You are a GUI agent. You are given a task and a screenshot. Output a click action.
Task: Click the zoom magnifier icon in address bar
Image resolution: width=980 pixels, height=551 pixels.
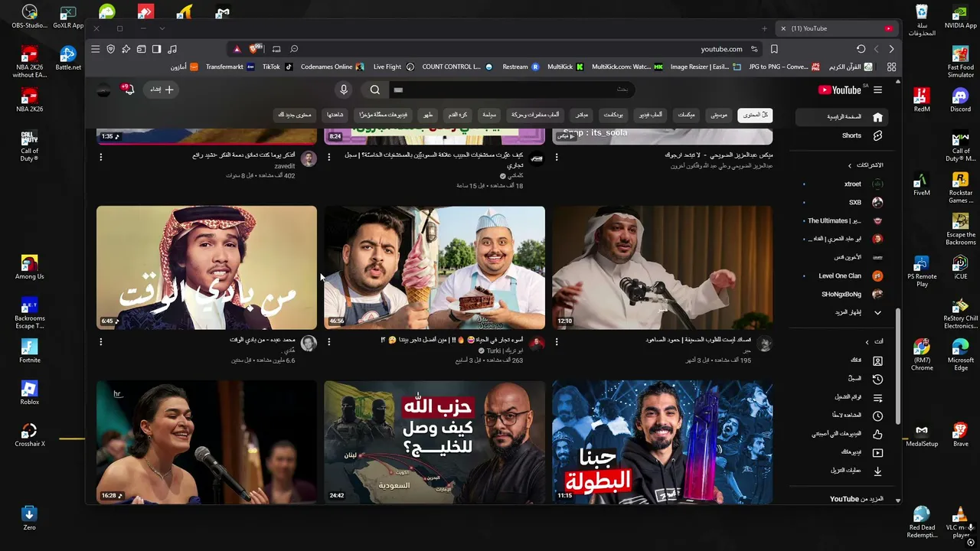[x=294, y=49]
